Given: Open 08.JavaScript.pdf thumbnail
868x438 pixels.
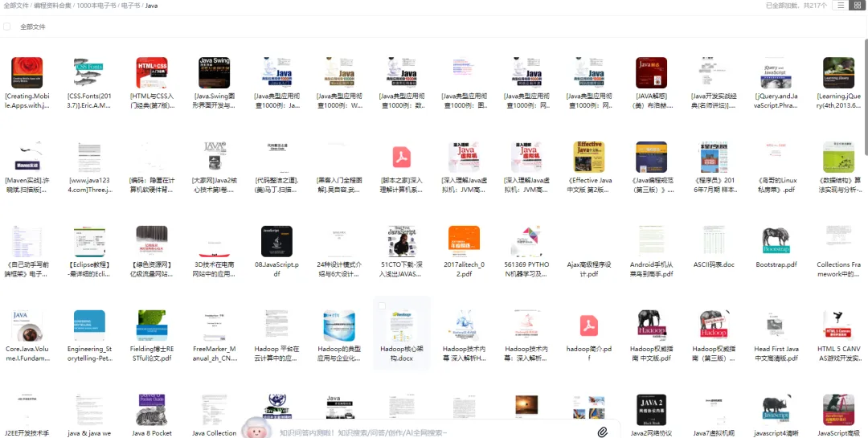Looking at the screenshot, I should (276, 241).
